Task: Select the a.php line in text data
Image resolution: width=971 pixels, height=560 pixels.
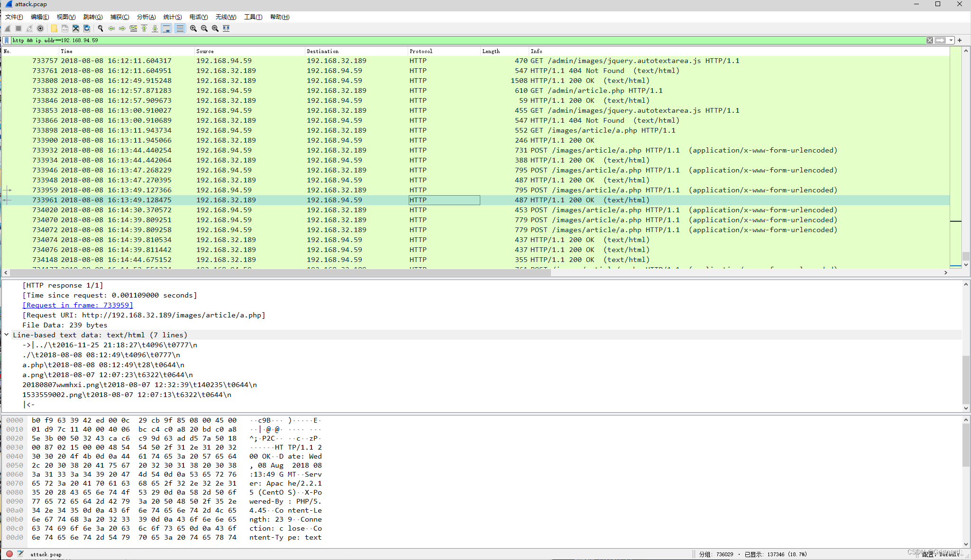Action: click(x=103, y=365)
